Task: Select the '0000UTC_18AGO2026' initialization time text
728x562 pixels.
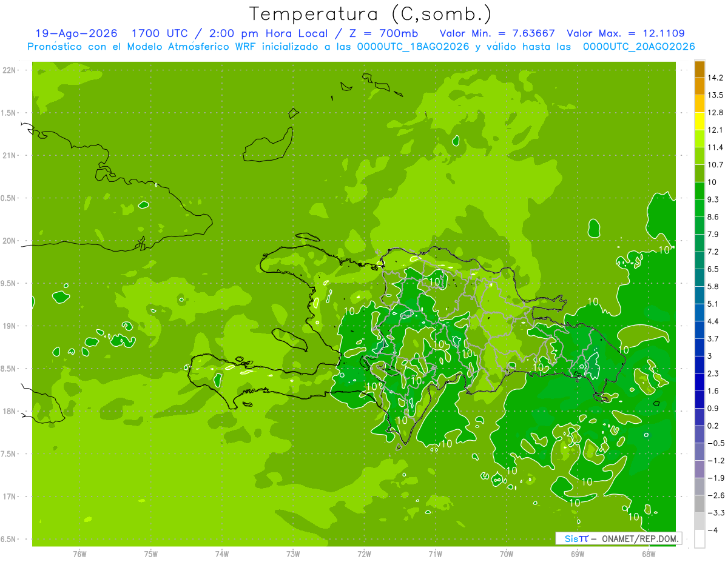Action: pos(414,46)
